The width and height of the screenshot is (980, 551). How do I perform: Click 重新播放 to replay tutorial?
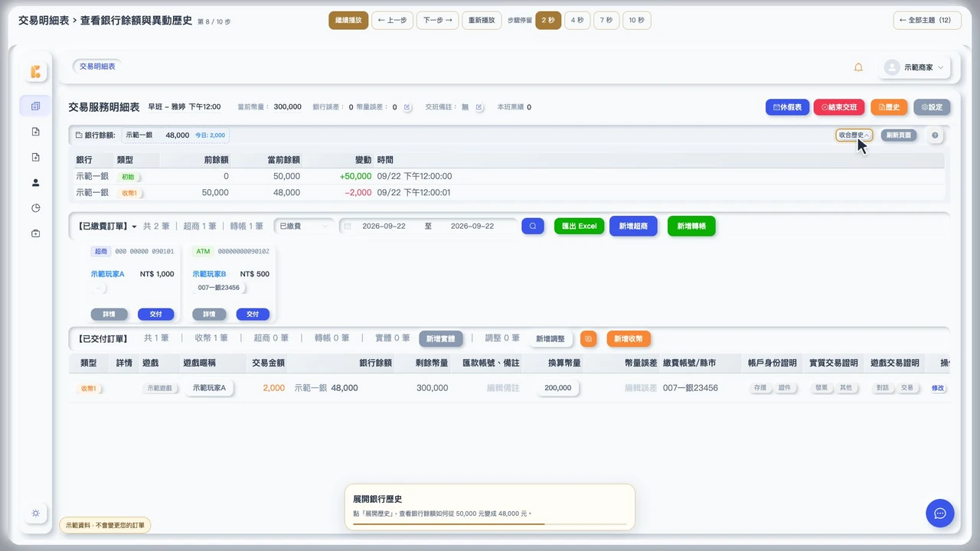(482, 21)
